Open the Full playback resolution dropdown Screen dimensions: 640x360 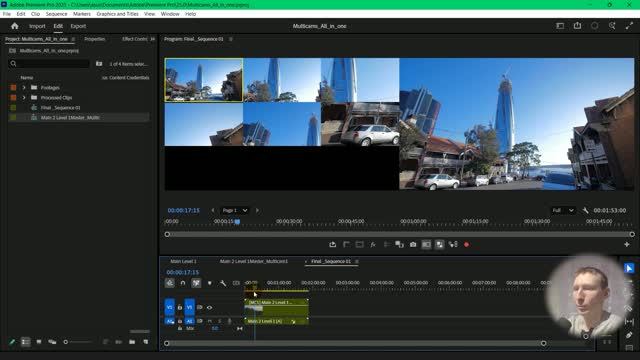tap(563, 210)
